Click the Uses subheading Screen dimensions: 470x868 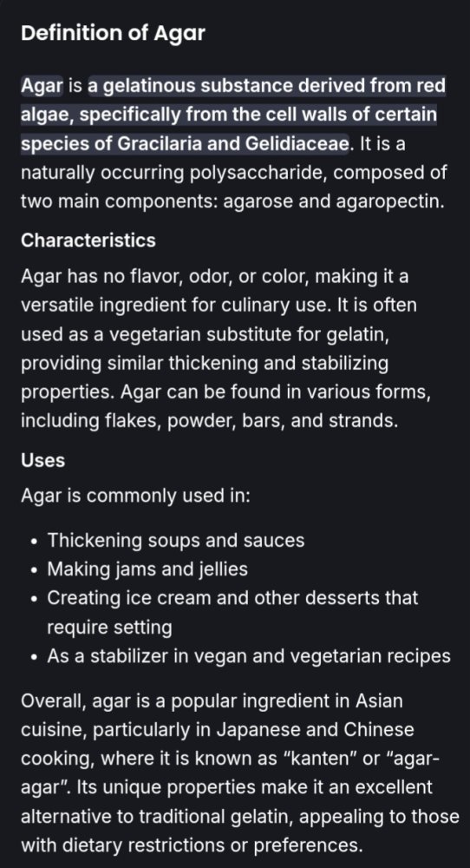(43, 460)
